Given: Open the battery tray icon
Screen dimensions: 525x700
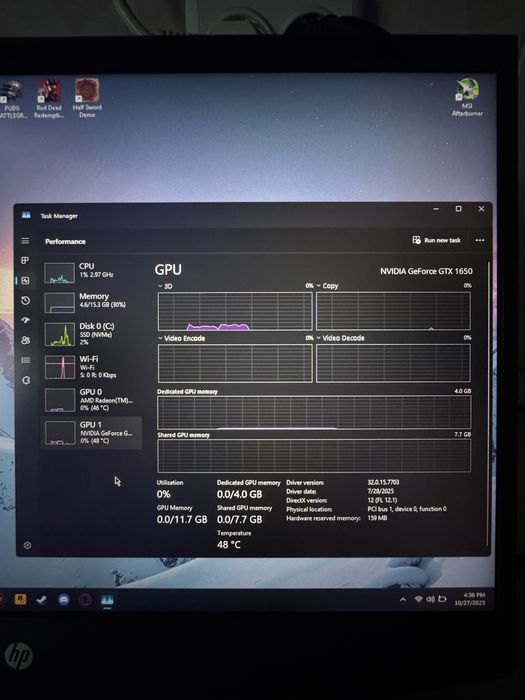Looking at the screenshot, I should point(442,599).
